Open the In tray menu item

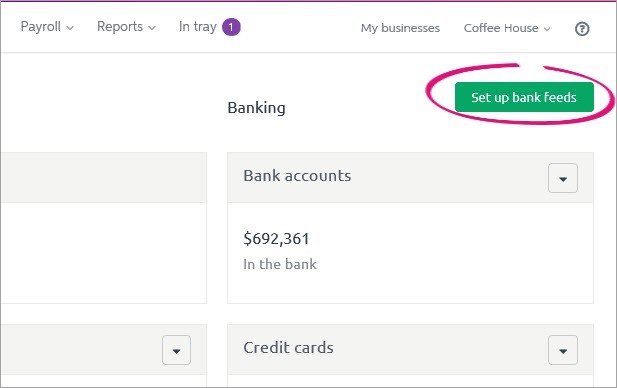click(198, 27)
